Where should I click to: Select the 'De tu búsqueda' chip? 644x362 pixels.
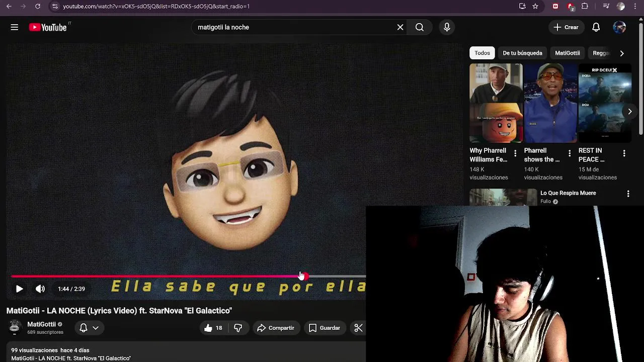click(x=522, y=53)
